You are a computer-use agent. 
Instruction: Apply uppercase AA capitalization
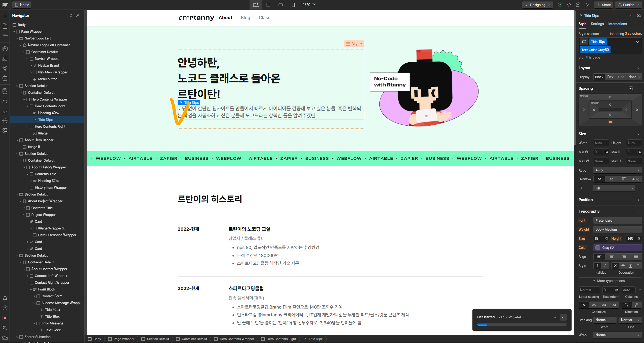point(594,305)
